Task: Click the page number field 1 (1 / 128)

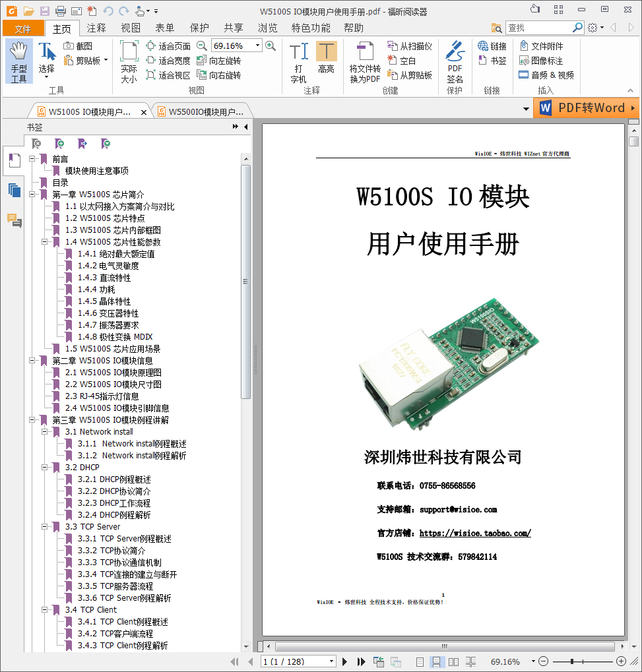Action: pyautogui.click(x=295, y=661)
